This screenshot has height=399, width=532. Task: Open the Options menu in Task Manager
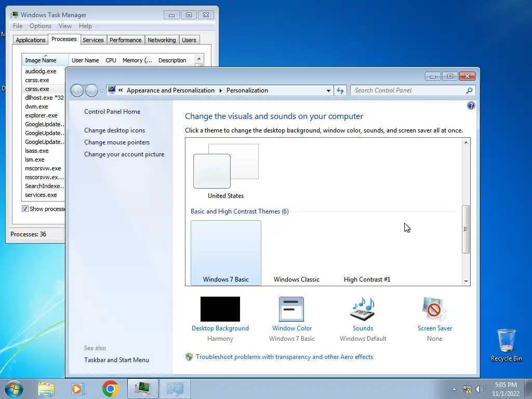pos(41,26)
